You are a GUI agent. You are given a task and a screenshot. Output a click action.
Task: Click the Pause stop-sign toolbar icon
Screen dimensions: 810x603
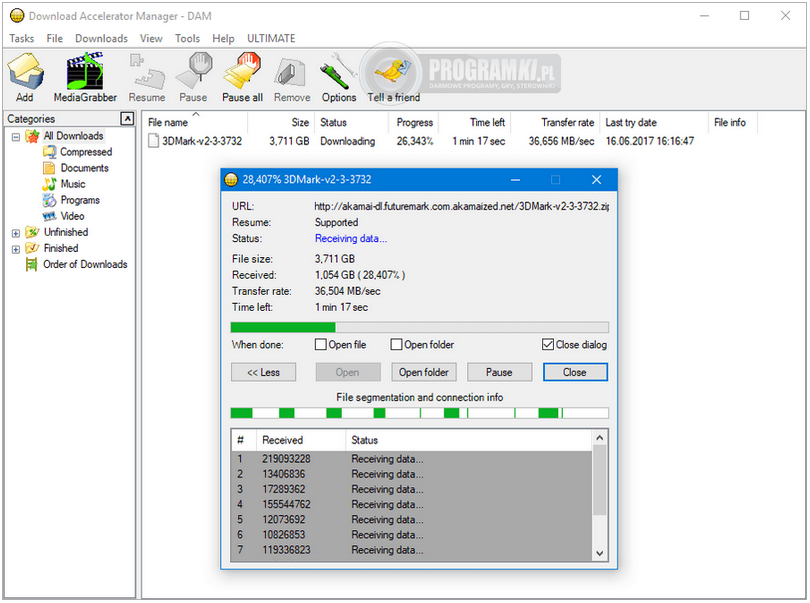tap(194, 71)
